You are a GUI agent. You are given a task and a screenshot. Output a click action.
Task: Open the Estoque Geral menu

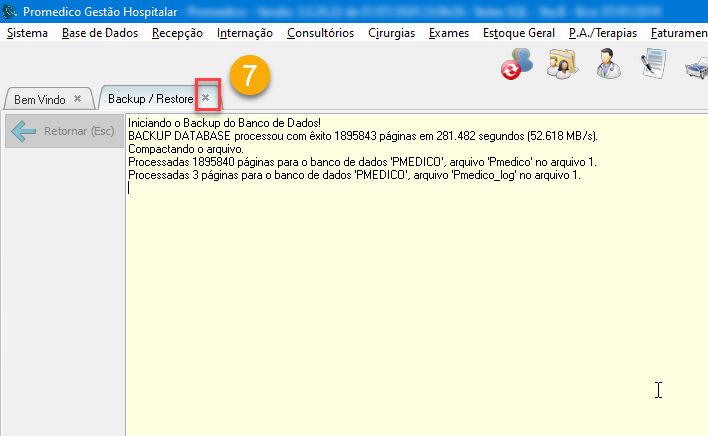click(518, 33)
